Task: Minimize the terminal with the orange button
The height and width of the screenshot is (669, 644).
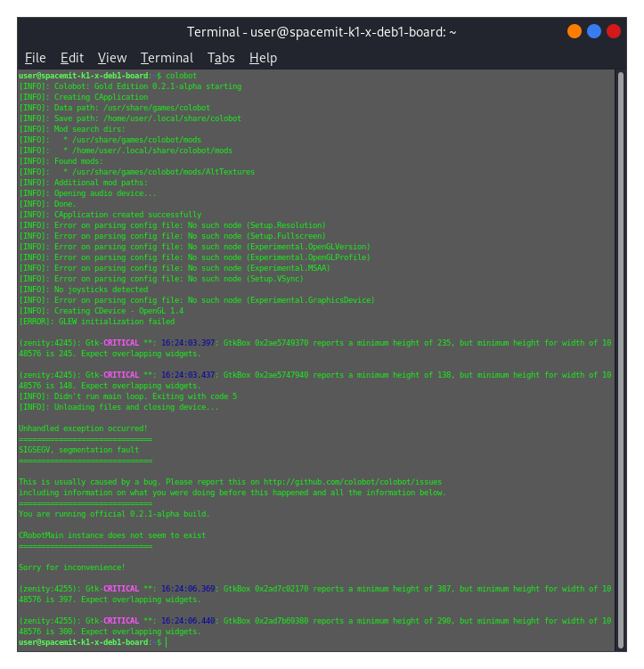Action: coord(575,31)
